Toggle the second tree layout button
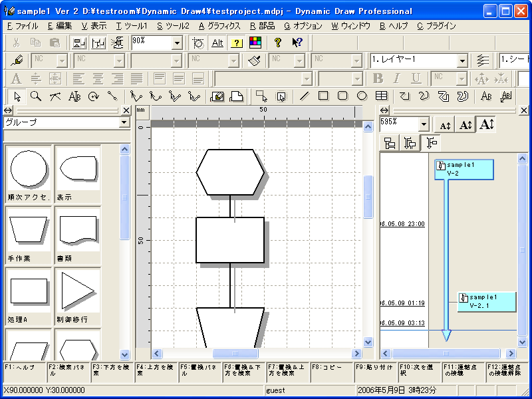The height and width of the screenshot is (399, 532). (410, 143)
